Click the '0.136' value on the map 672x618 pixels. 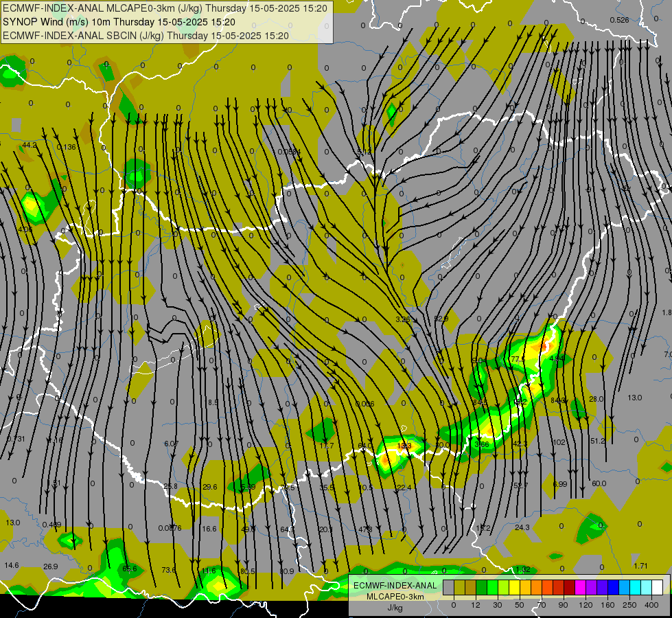click(67, 147)
